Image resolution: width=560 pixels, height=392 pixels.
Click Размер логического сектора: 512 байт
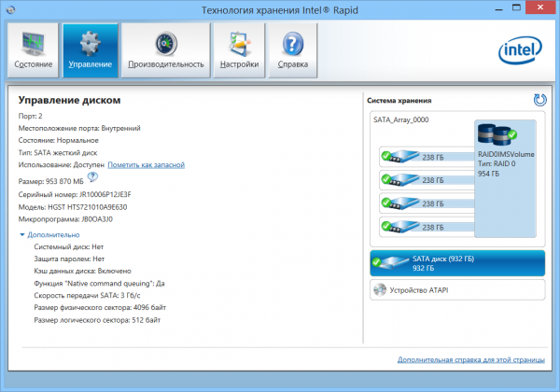97,320
